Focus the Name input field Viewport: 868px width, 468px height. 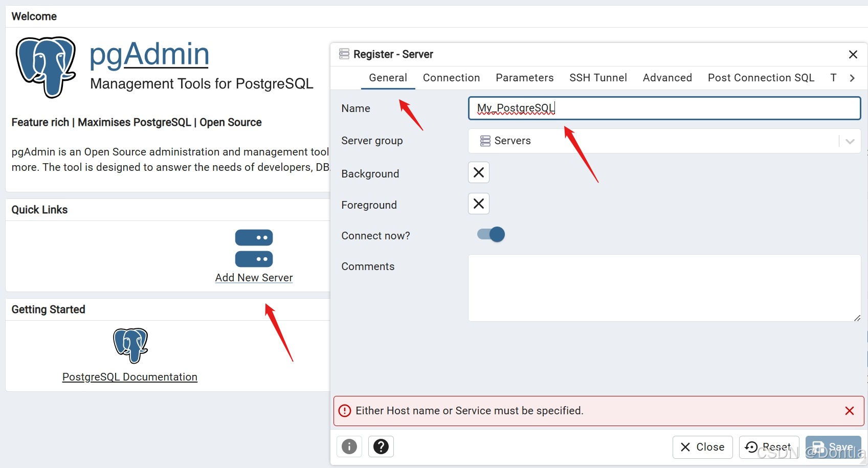pyautogui.click(x=664, y=108)
